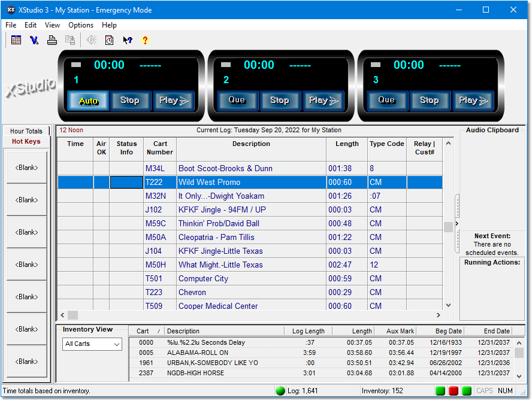Sort inventory by Cart column header
This screenshot has width=532, height=401.
tap(147, 331)
